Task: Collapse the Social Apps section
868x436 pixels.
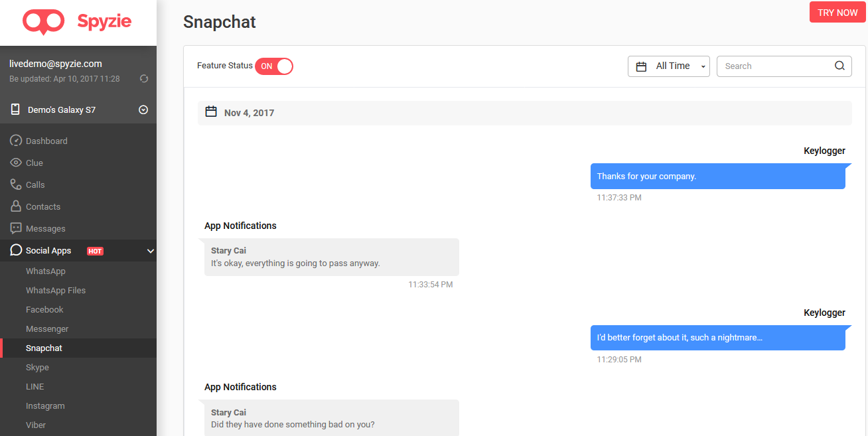Action: pos(151,251)
